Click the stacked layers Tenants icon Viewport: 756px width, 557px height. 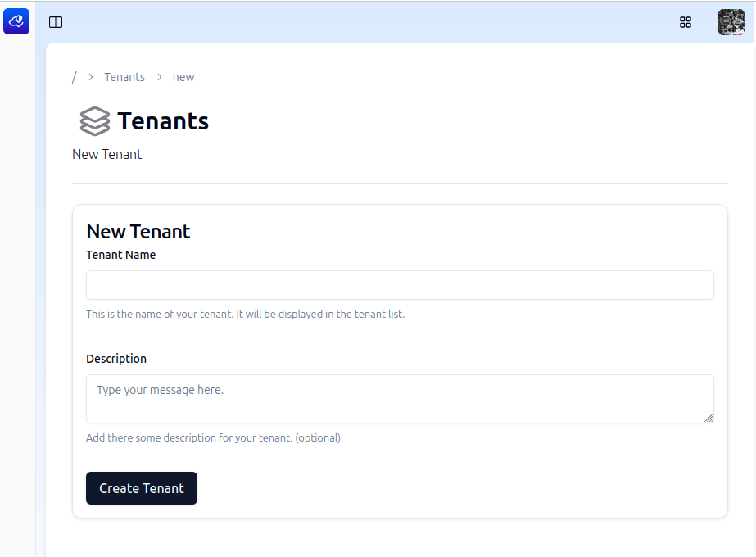click(94, 121)
